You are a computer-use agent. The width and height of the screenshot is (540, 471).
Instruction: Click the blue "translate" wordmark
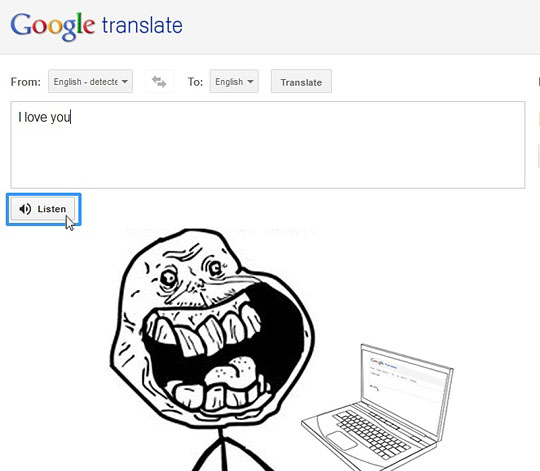pyautogui.click(x=142, y=25)
